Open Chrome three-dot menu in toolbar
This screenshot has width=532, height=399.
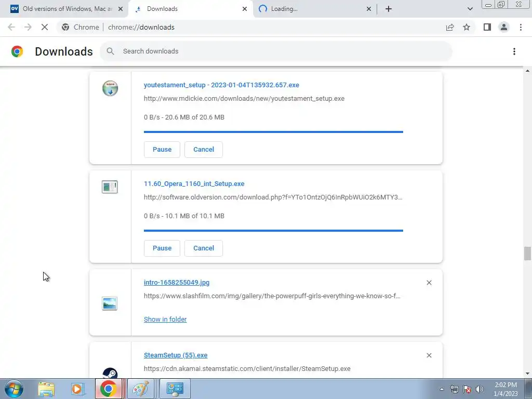[x=521, y=27]
